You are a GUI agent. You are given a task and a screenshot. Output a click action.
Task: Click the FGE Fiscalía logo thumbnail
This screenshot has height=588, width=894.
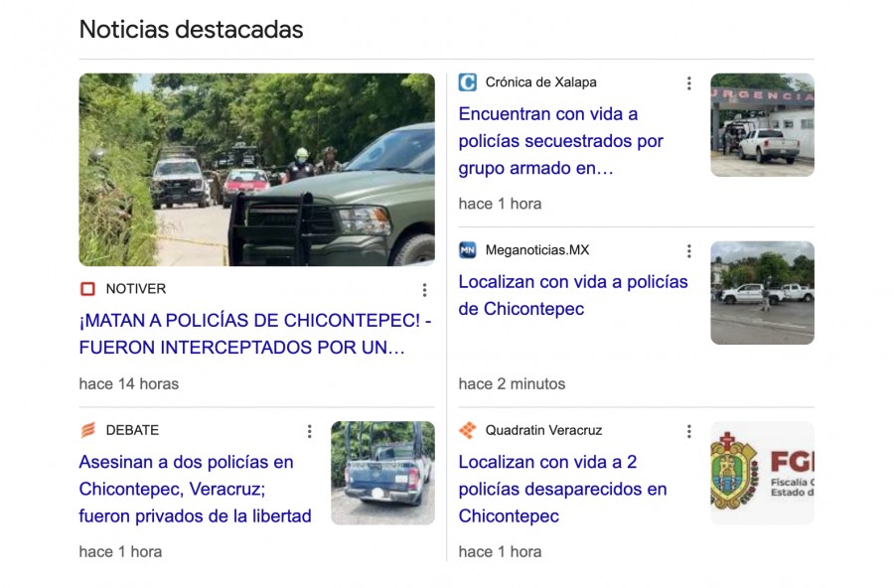pyautogui.click(x=762, y=473)
